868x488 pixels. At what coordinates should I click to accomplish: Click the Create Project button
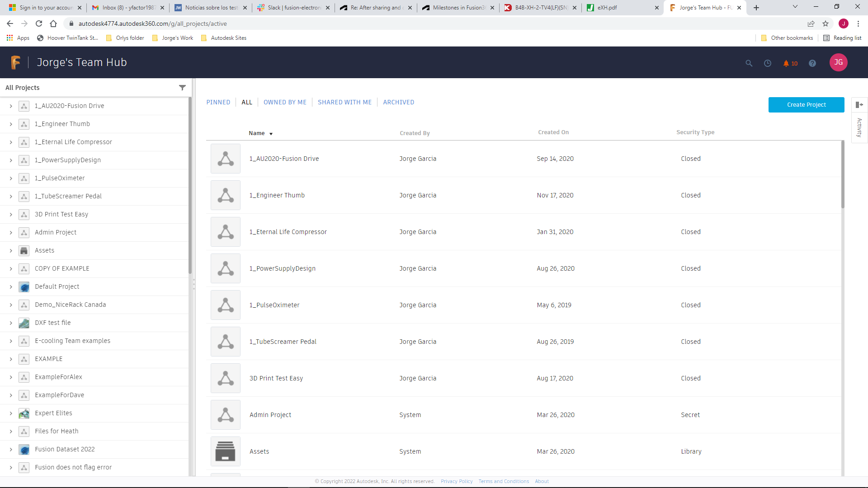pos(806,105)
